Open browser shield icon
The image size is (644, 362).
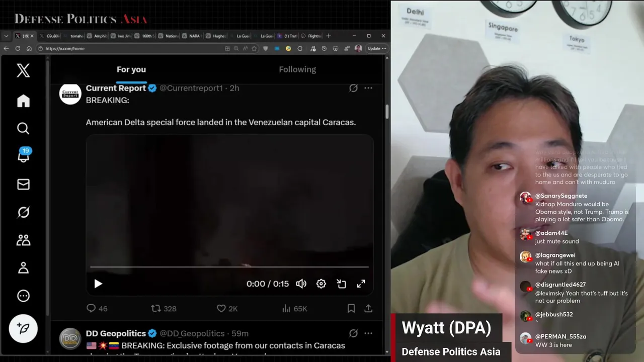pos(266,48)
